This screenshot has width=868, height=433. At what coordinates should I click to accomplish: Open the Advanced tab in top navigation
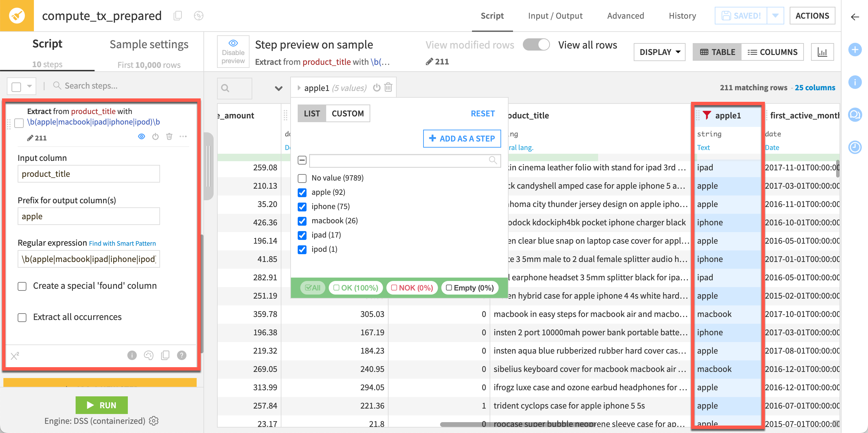coord(626,16)
